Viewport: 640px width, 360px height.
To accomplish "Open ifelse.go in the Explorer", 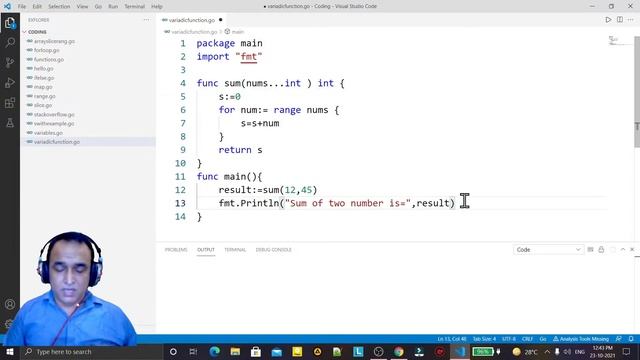I will 44,78.
